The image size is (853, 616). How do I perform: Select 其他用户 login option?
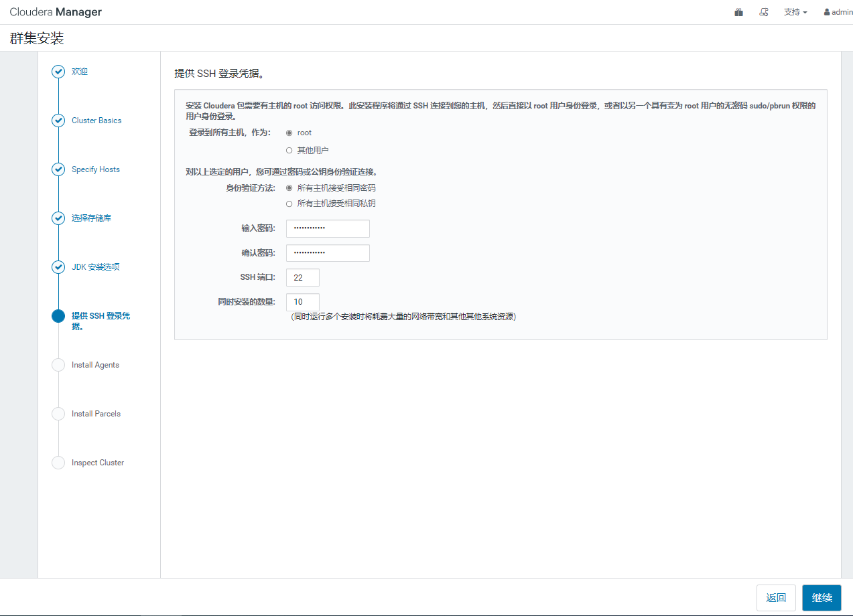point(291,150)
